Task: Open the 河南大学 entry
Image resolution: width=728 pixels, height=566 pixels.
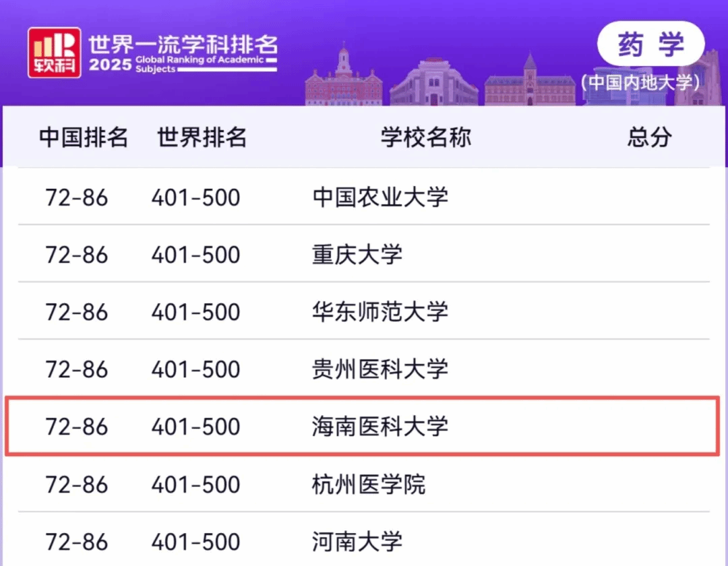Action: [x=357, y=542]
